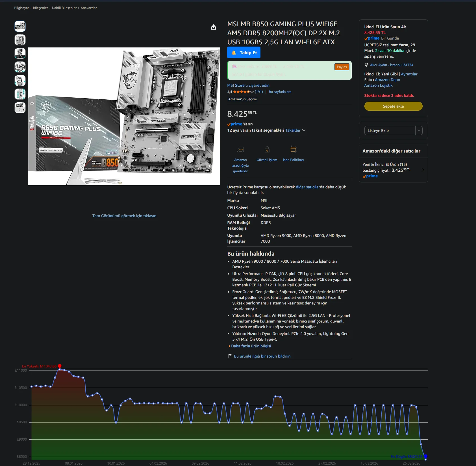
Task: Click the prime logo in other sellers box
Action: [x=370, y=176]
